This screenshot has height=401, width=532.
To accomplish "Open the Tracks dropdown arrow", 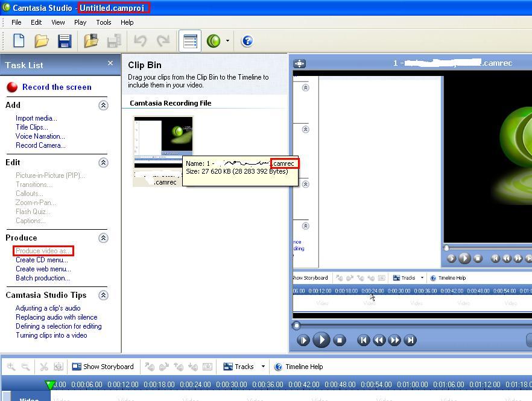I will (263, 367).
